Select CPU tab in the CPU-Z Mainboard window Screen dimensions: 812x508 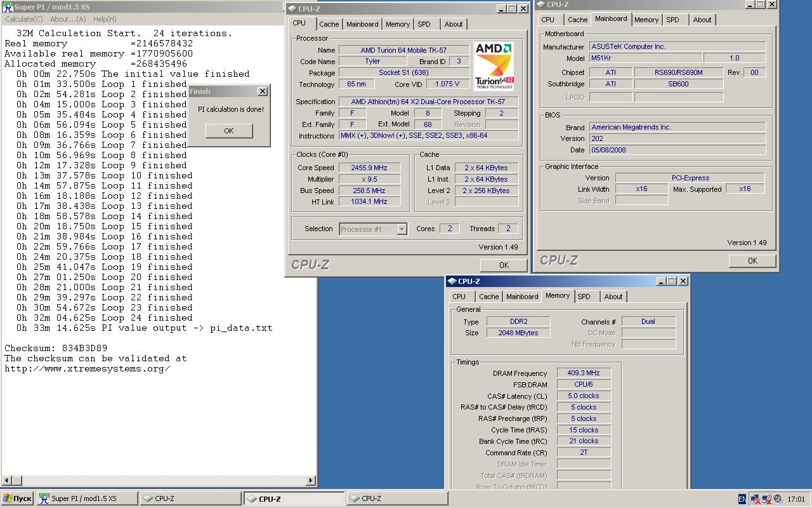(x=548, y=20)
